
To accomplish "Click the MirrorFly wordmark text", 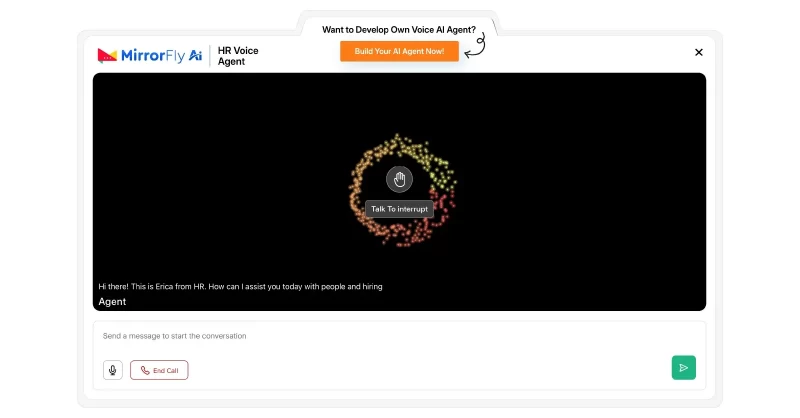I will click(153, 55).
